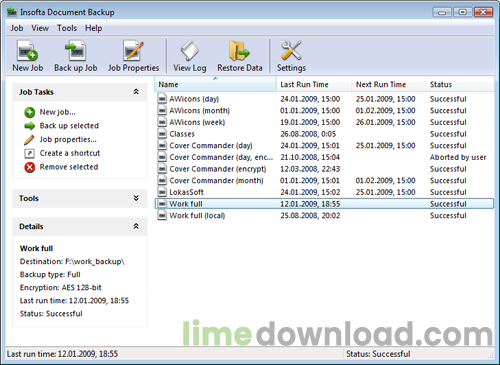Close the Insofta Document Backup window
Viewport: 500px width, 365px height.
(483, 12)
